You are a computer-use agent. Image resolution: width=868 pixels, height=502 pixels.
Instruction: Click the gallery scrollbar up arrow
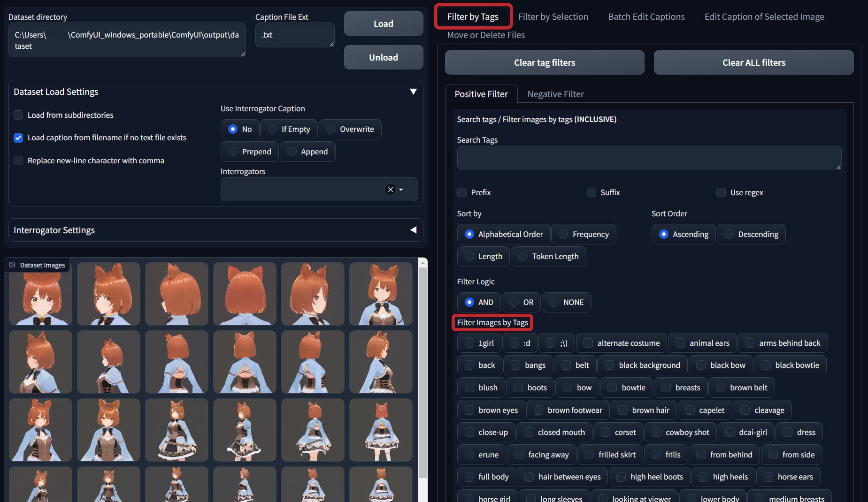[x=422, y=263]
